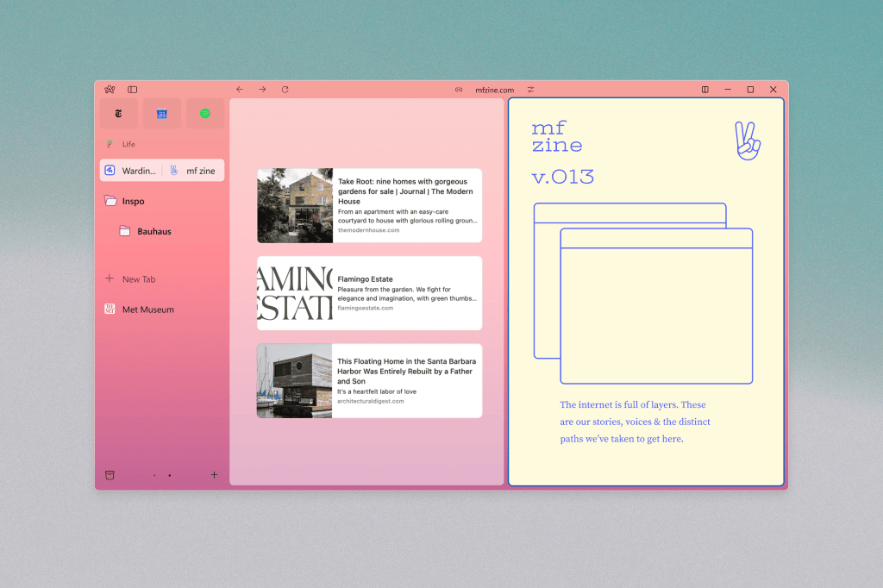Open Google Calendar pinned favorite
Viewport: 883px width, 588px height.
pyautogui.click(x=161, y=113)
